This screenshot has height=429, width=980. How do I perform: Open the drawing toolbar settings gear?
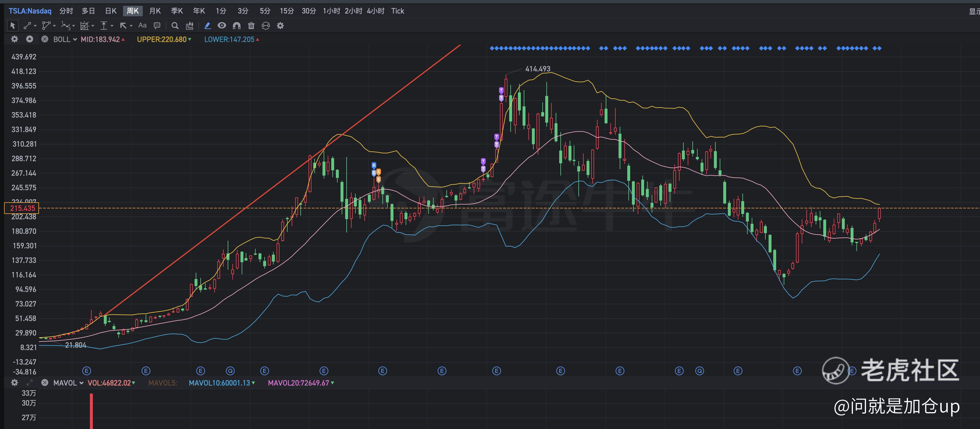(x=280, y=26)
